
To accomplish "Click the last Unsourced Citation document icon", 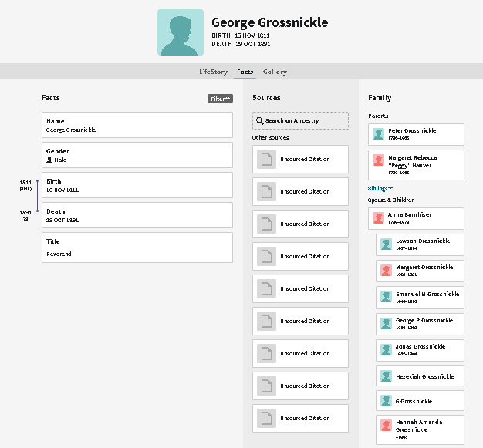I will click(x=265, y=419).
